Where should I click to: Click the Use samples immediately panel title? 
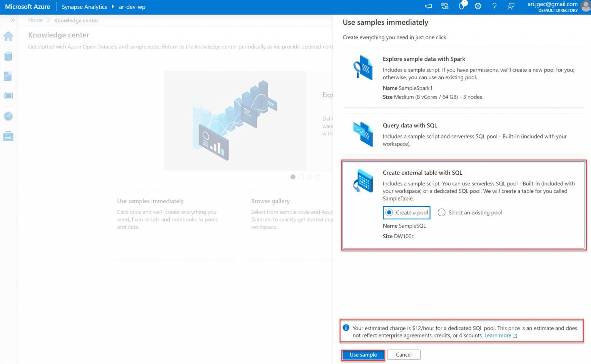pyautogui.click(x=385, y=22)
